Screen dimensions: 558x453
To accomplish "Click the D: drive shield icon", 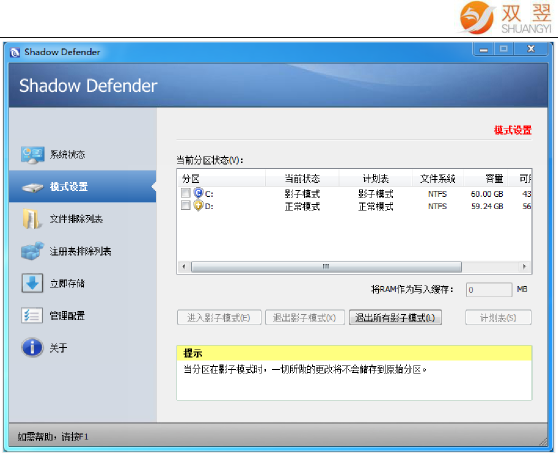I will coord(198,205).
